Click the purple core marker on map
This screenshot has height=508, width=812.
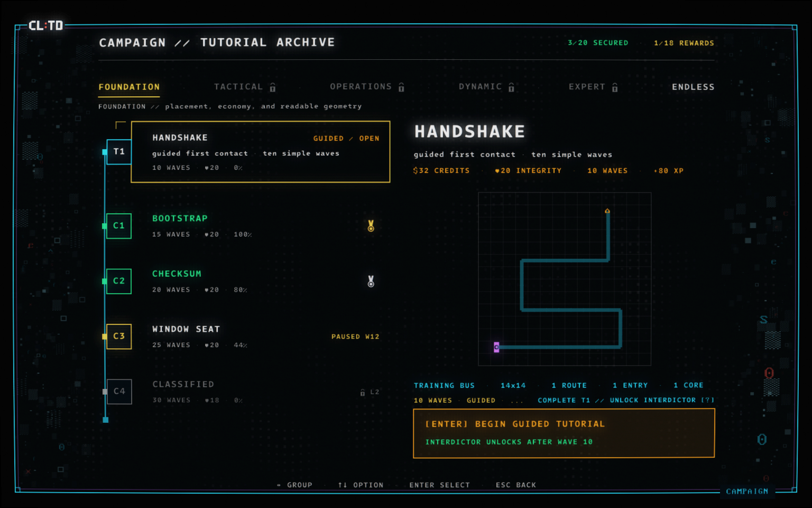496,347
